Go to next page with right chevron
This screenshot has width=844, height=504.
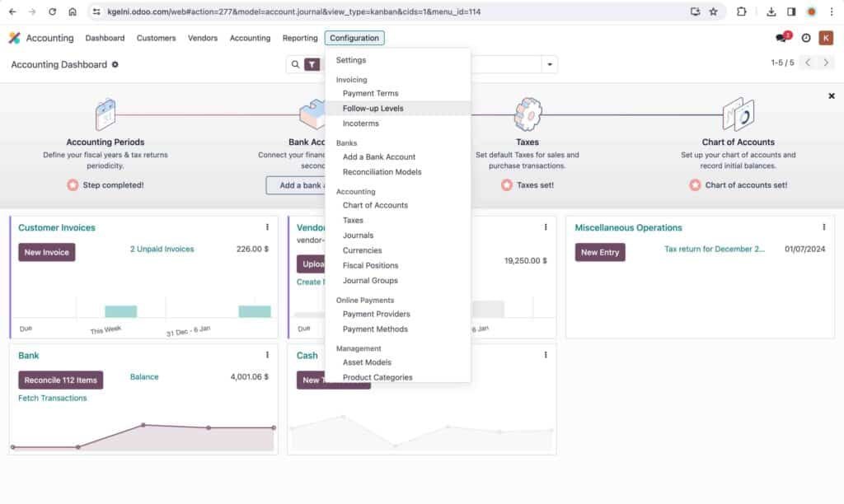coord(827,62)
